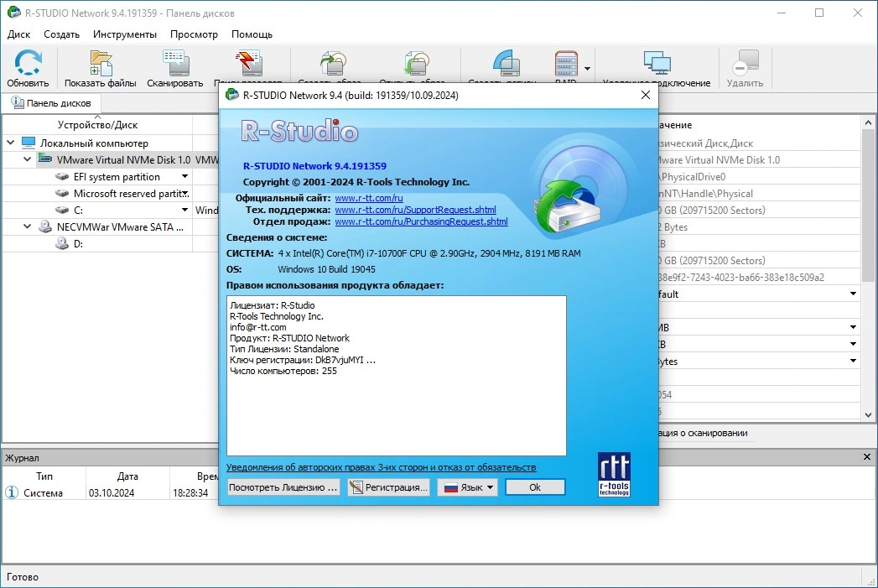Viewport: 878px width, 588px height.
Task: Click the Обновить refresh toolbar icon
Action: (28, 63)
